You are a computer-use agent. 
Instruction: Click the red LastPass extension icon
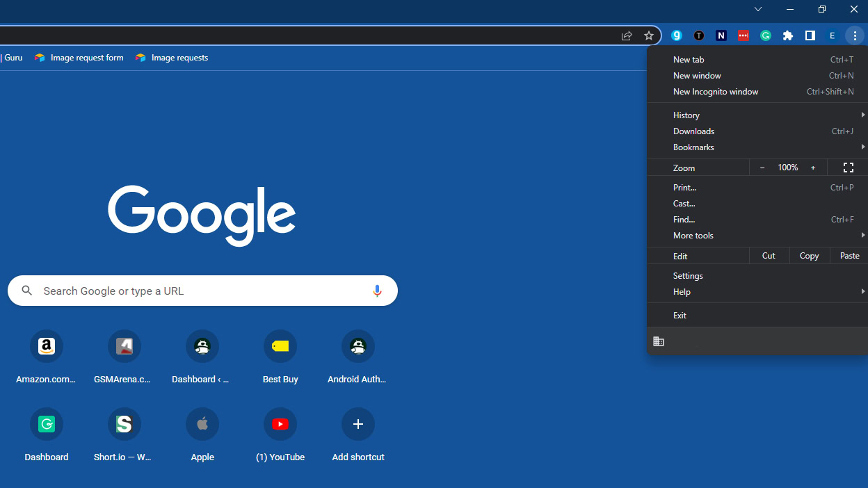744,35
